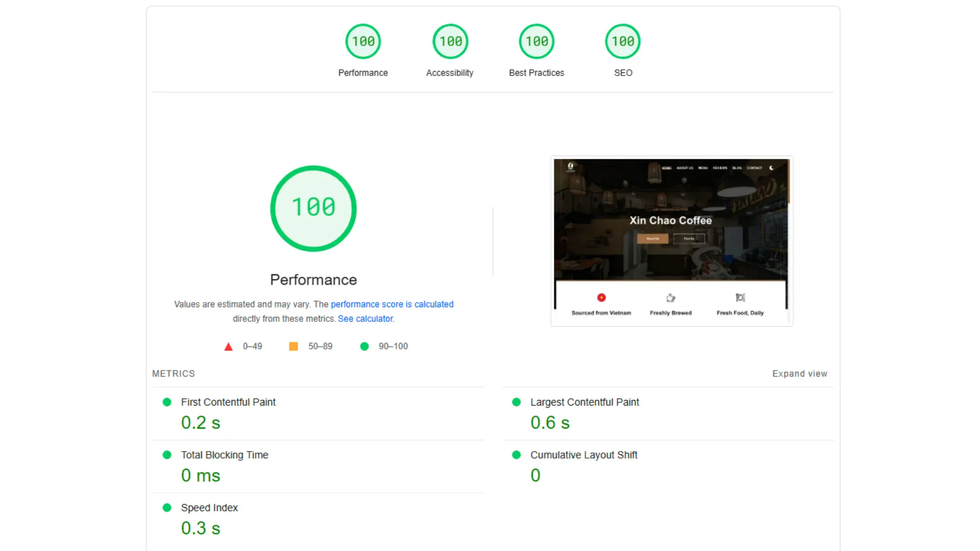
Task: Click the Best Practices score gauge
Action: [536, 41]
